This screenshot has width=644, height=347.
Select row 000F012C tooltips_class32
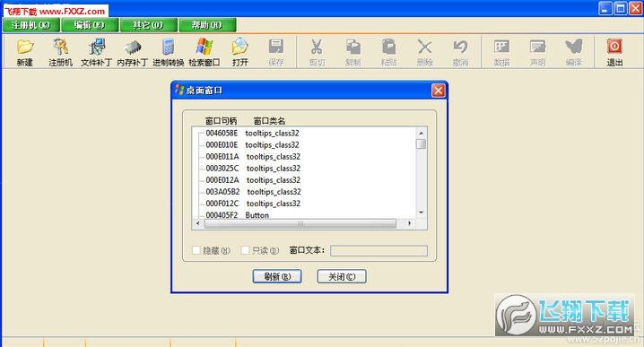pos(253,204)
